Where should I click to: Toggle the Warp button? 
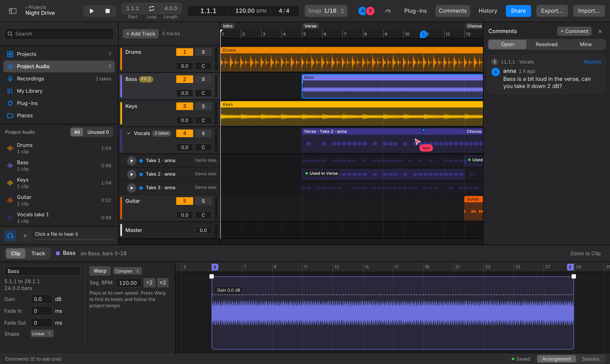coord(100,271)
